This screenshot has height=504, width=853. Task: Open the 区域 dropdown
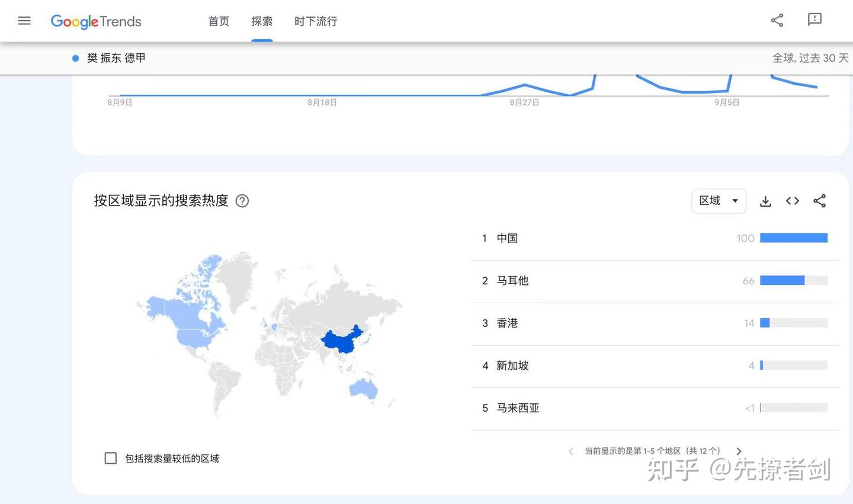[x=719, y=201]
